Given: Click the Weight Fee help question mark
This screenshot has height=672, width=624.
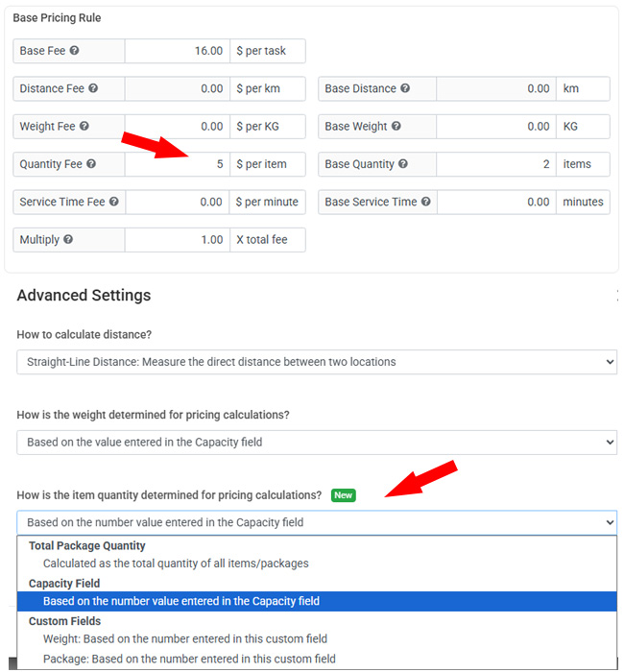Looking at the screenshot, I should tap(84, 126).
